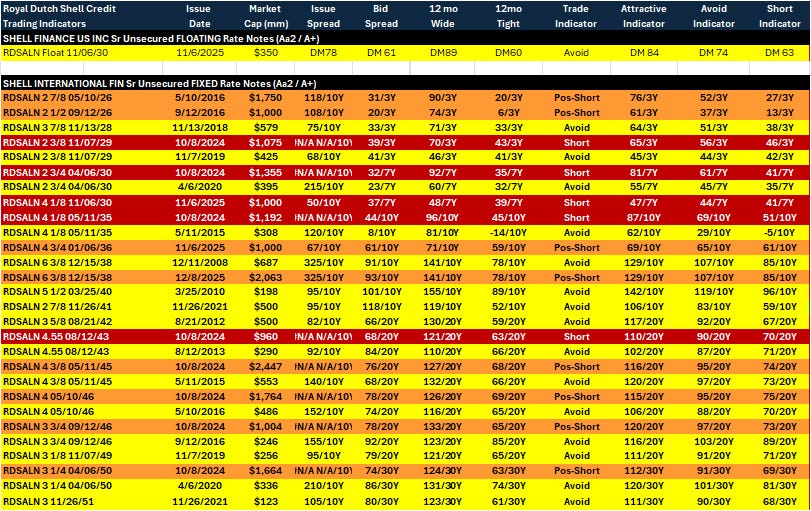
Task: Select the 'DM 63' short indicator cell
Action: (x=780, y=53)
